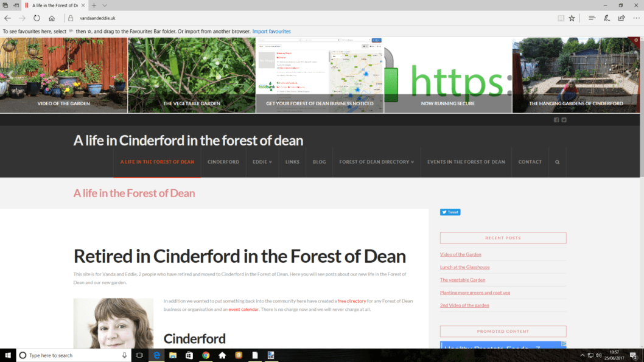Open The vegetable Garden recent post
644x362 pixels.
coord(463,280)
